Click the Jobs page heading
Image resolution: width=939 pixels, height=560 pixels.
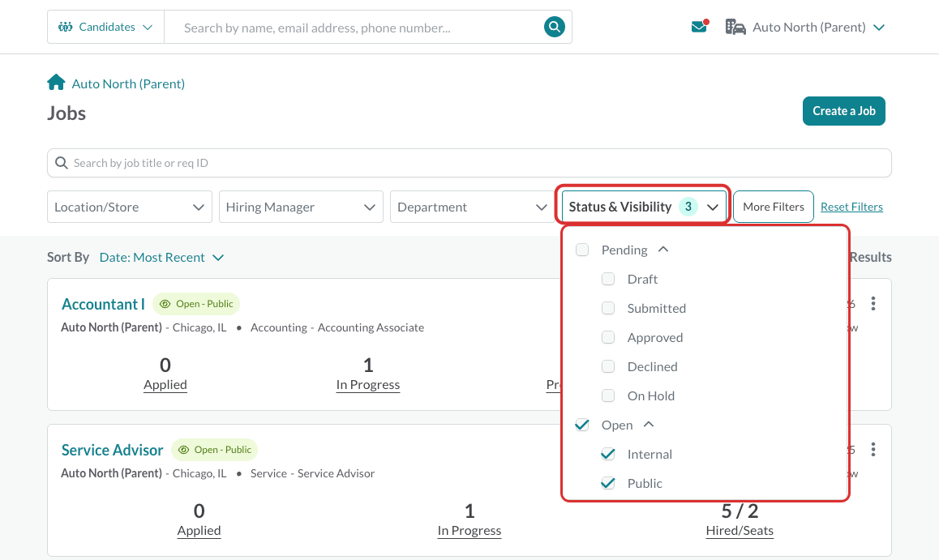66,113
